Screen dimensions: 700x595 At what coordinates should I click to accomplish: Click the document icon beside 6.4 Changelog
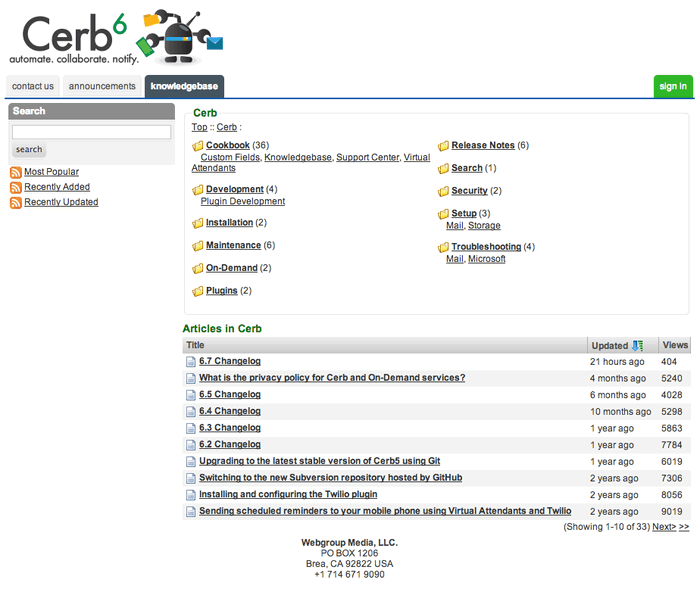pos(191,412)
